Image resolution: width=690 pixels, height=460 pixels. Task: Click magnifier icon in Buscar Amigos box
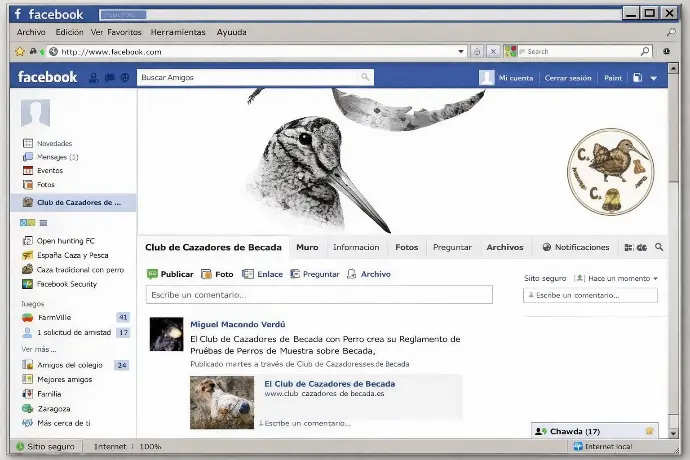[365, 77]
